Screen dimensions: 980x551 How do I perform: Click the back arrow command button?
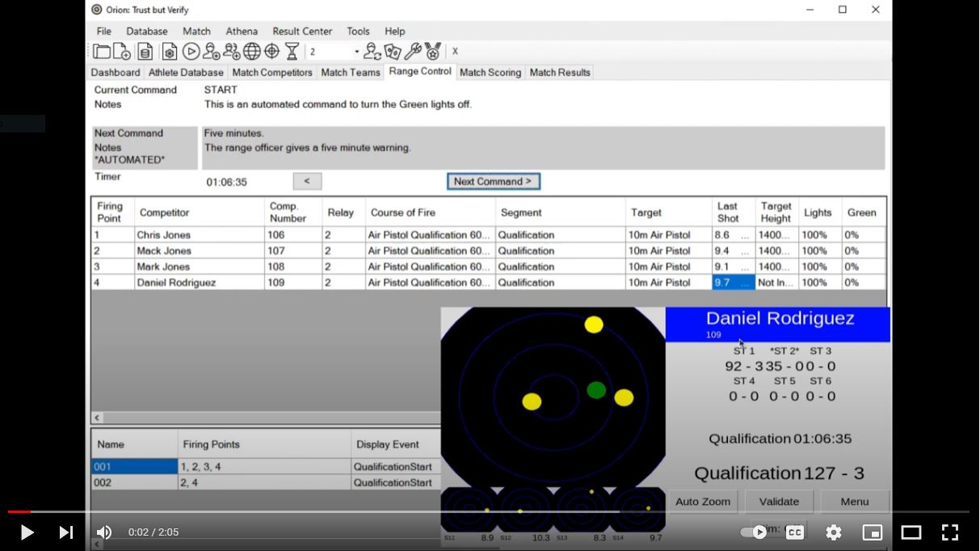coord(307,181)
